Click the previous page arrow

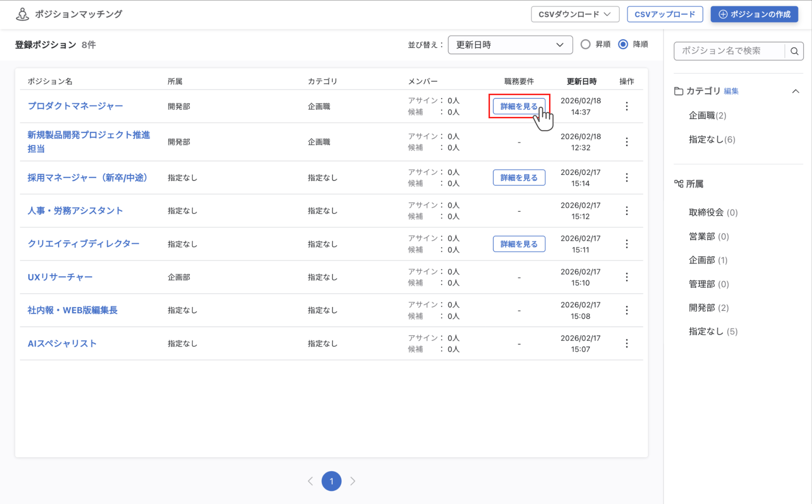pos(310,481)
